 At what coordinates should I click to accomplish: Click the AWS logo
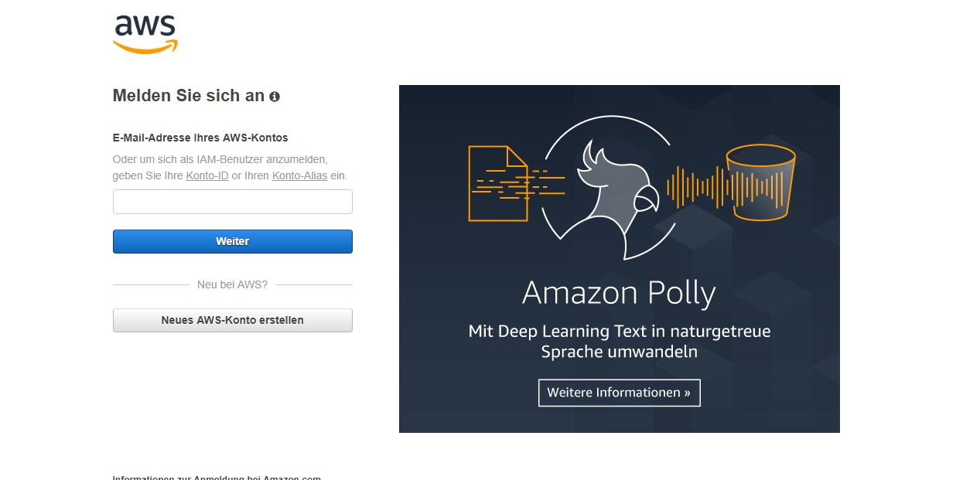point(145,35)
